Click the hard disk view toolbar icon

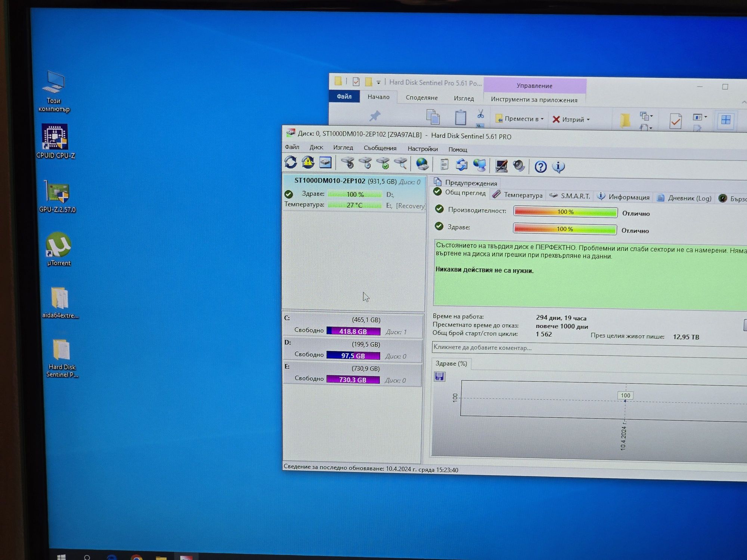tap(325, 162)
